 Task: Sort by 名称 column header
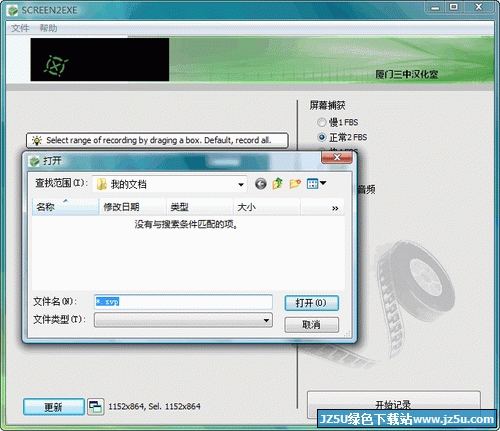point(65,207)
